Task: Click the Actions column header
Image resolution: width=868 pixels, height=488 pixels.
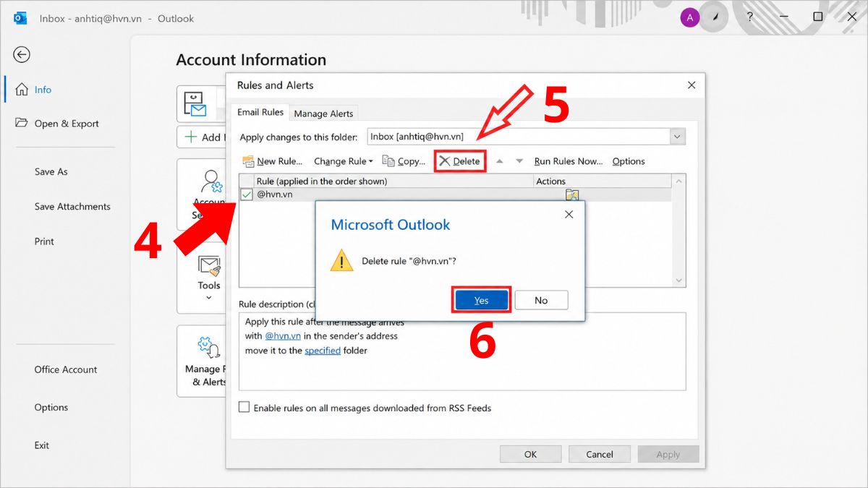Action: [x=603, y=181]
